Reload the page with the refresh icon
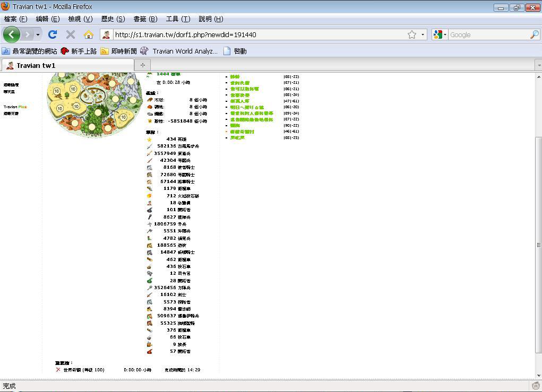 pyautogui.click(x=52, y=34)
